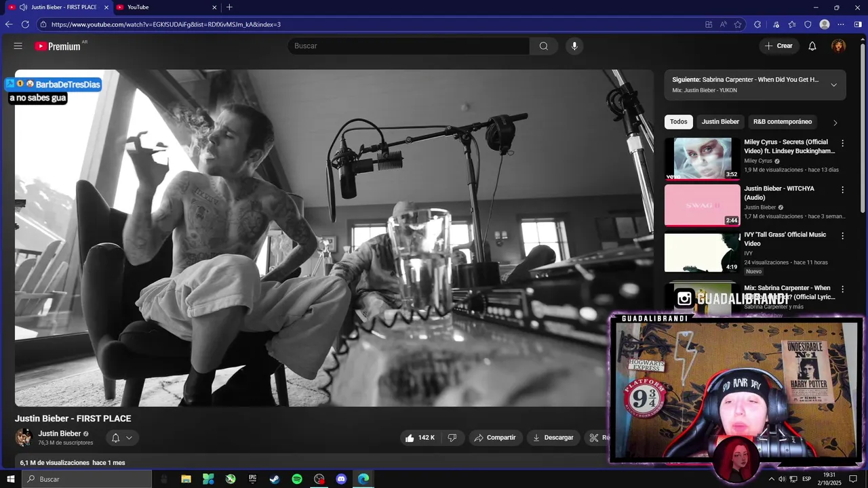The width and height of the screenshot is (868, 488).
Task: Select the R&B contemporáneo chip
Action: pos(783,122)
